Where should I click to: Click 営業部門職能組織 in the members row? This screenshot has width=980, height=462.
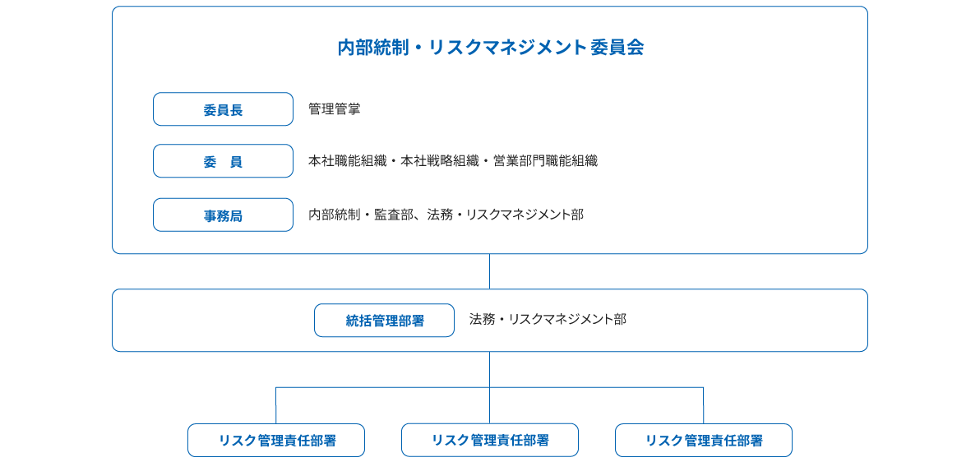click(x=545, y=161)
